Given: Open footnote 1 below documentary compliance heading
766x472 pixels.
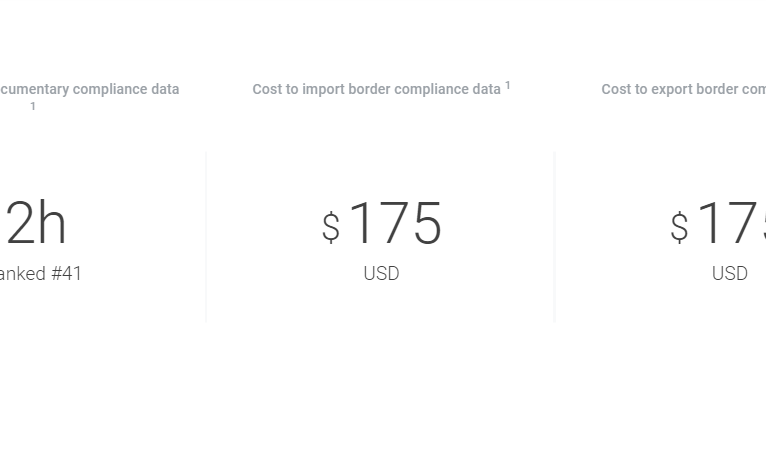Looking at the screenshot, I should click(x=33, y=107).
